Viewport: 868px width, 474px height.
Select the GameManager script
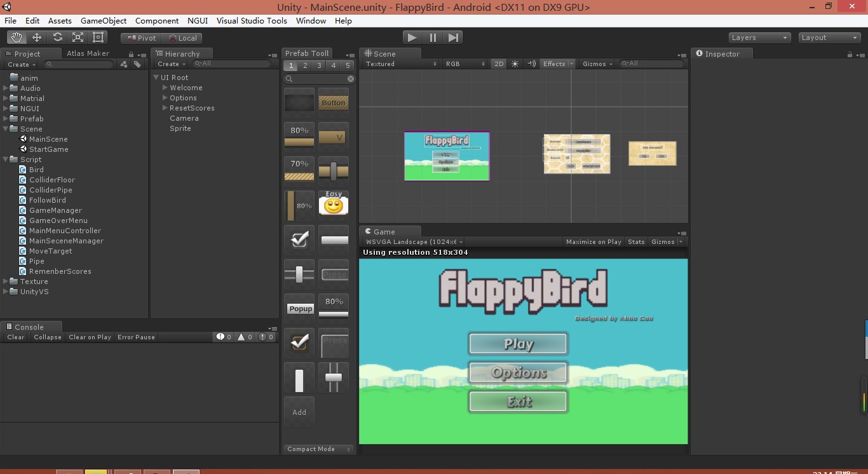(x=55, y=210)
